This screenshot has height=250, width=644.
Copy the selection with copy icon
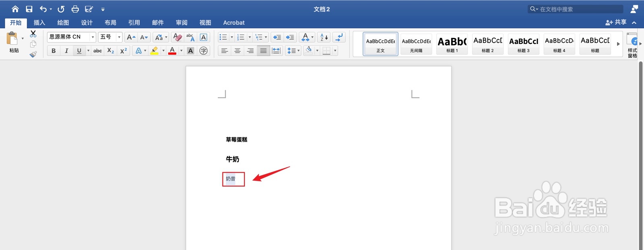(x=33, y=44)
